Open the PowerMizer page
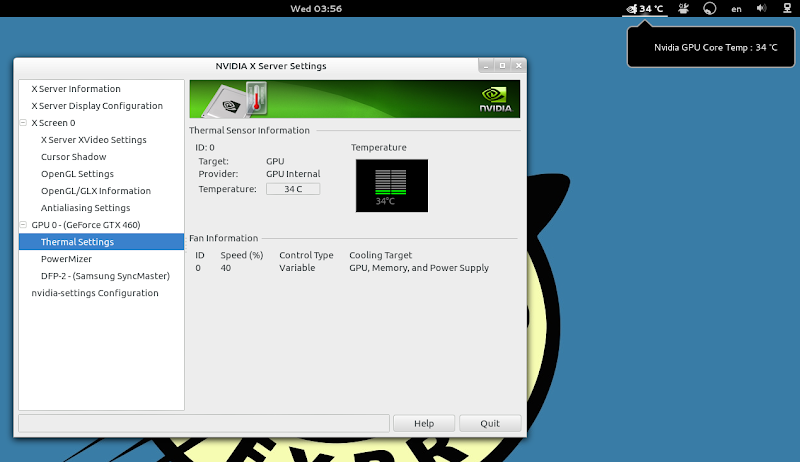800x462 pixels. point(66,259)
